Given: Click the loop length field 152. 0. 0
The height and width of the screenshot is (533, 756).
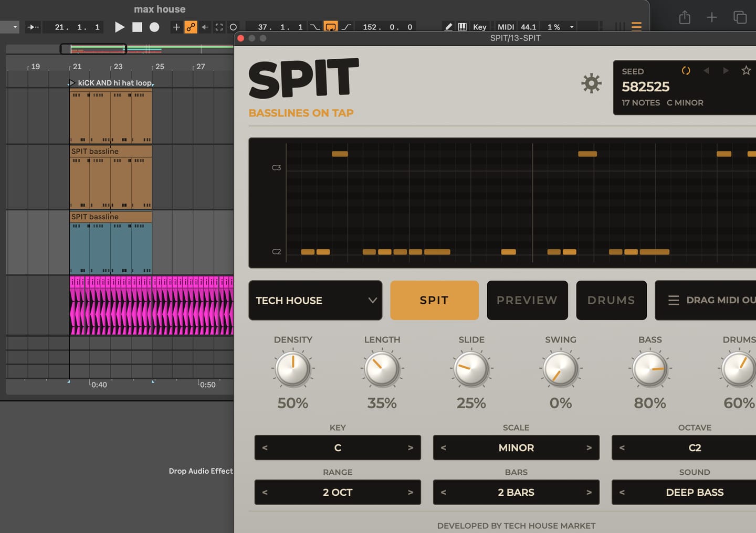Looking at the screenshot, I should tap(387, 27).
